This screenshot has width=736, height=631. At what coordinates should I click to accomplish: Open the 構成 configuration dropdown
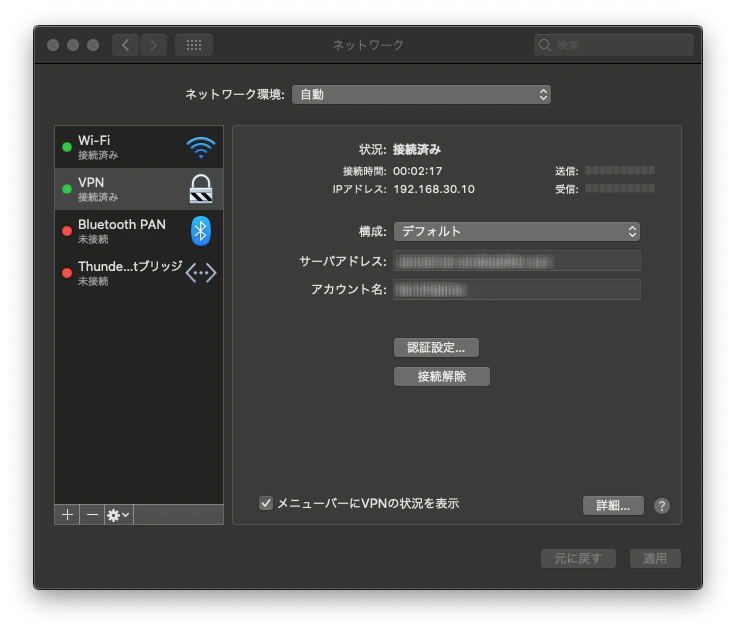tap(517, 231)
